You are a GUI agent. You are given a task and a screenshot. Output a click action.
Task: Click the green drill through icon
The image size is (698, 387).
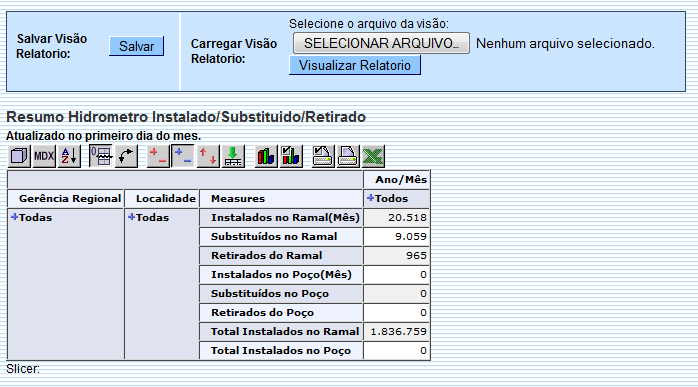click(x=233, y=156)
